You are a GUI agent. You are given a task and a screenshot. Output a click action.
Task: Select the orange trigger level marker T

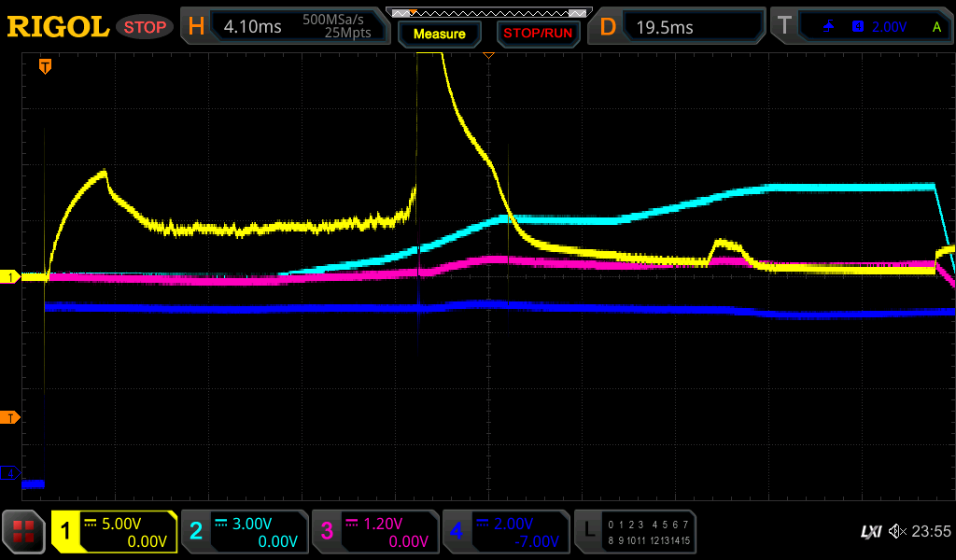click(x=11, y=416)
